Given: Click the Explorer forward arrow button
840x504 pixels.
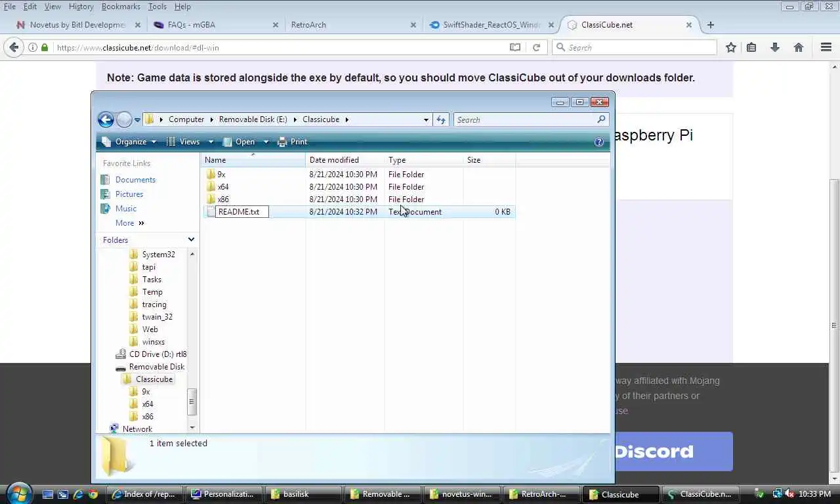Looking at the screenshot, I should click(124, 119).
